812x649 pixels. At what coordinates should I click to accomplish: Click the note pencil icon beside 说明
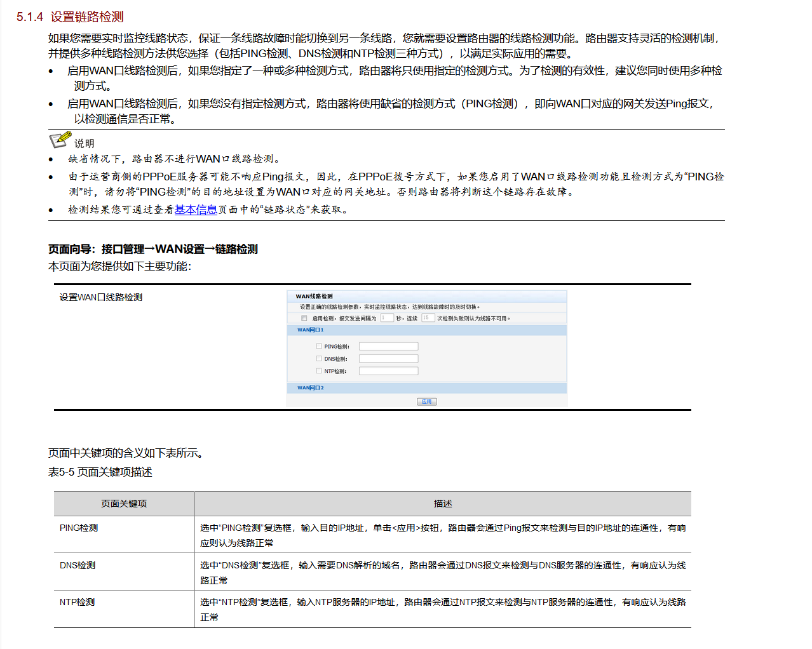tap(60, 139)
